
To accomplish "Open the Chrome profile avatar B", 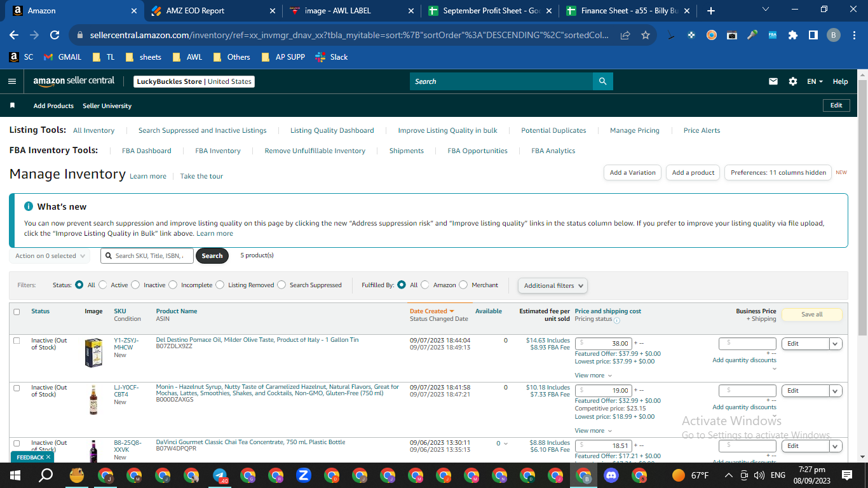I will pyautogui.click(x=834, y=36).
